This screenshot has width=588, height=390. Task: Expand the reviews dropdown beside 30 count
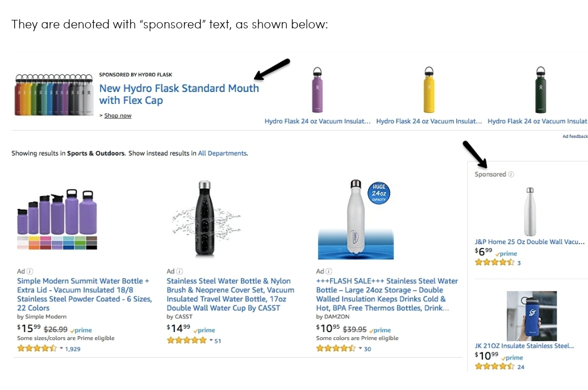point(360,349)
